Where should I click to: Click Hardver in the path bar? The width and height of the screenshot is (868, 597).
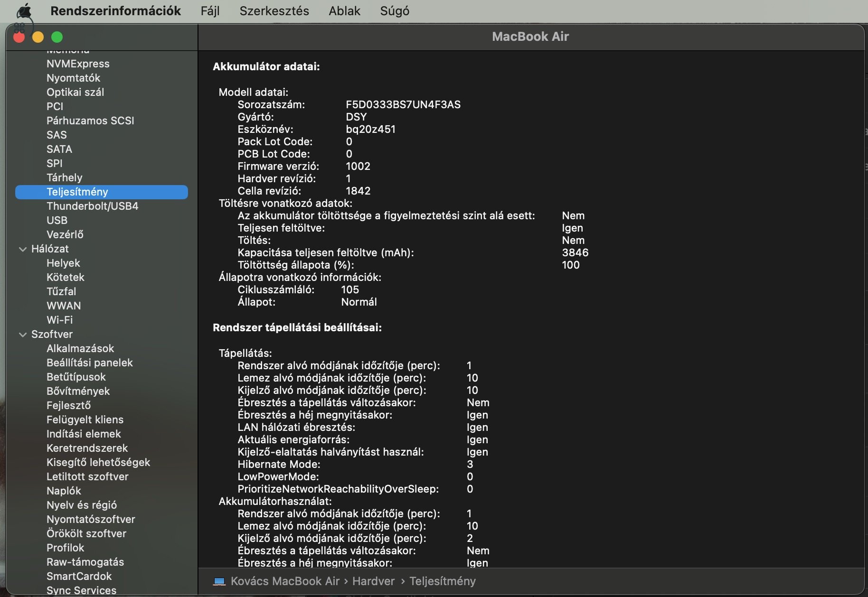tap(373, 581)
